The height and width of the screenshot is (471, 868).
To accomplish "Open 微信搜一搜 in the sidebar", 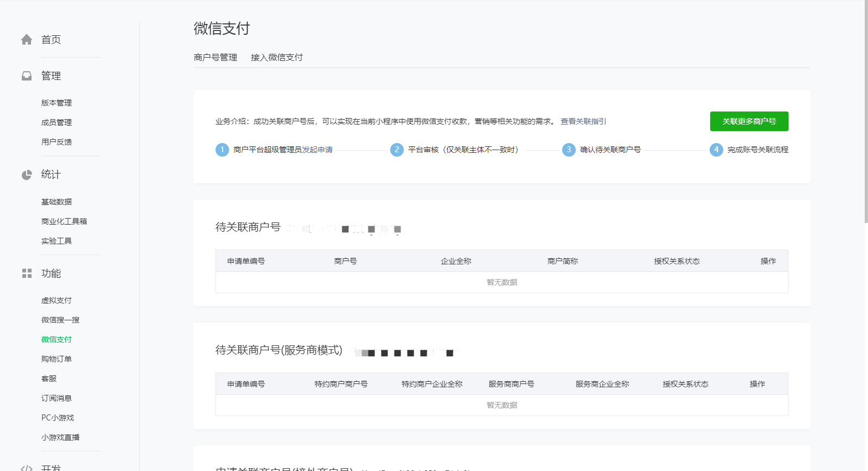I will click(x=60, y=320).
